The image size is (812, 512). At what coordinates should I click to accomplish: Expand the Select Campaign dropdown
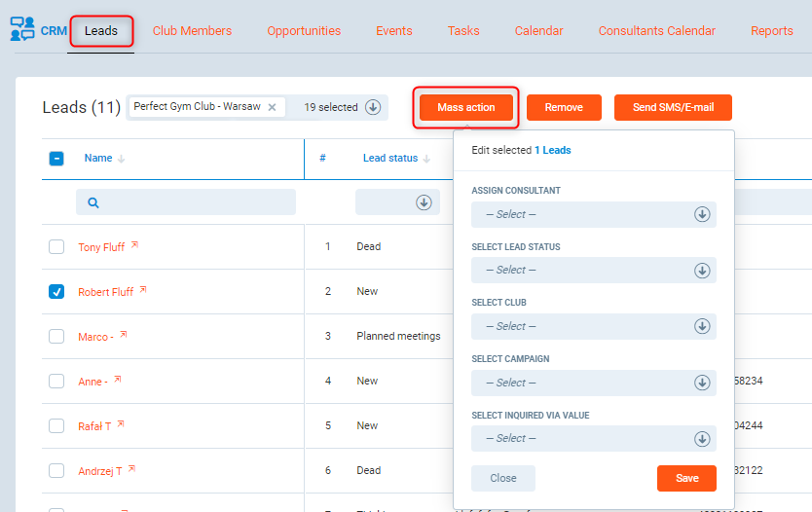[x=593, y=383]
